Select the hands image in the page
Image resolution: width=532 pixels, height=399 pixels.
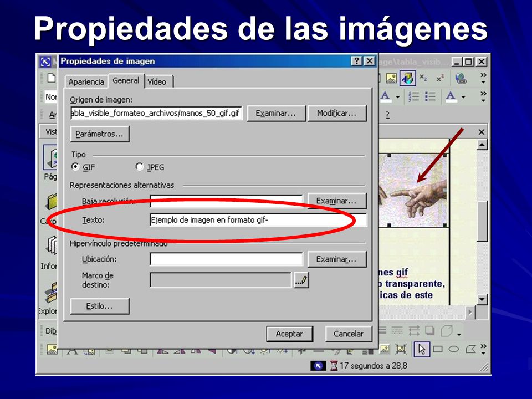click(x=412, y=190)
